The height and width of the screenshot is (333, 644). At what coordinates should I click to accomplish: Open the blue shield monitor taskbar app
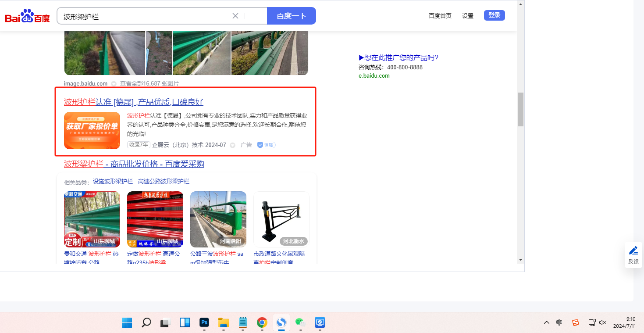tap(320, 322)
